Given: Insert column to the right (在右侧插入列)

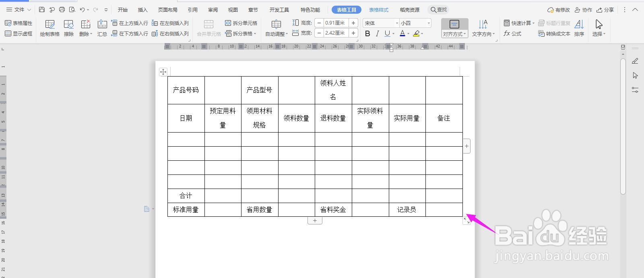Looking at the screenshot, I should tap(170, 34).
